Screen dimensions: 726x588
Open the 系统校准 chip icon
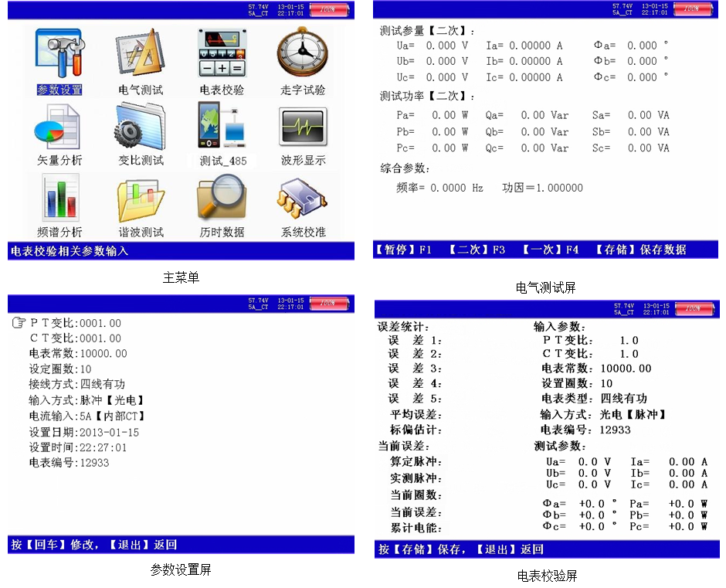tap(303, 197)
